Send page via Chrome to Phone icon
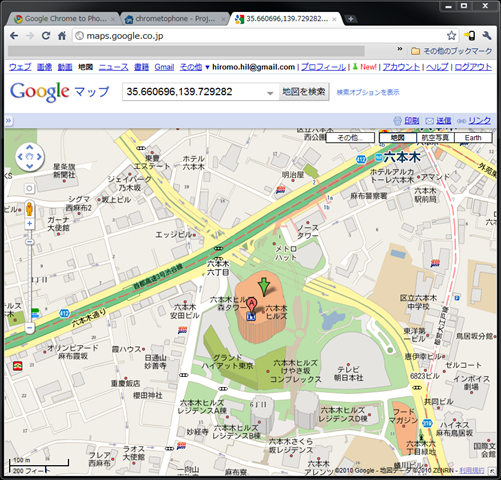This screenshot has height=480, width=501. coord(470,36)
